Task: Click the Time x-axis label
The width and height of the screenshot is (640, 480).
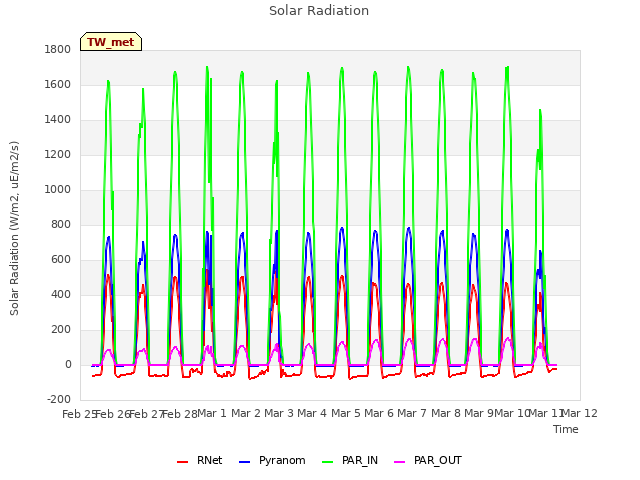Action: click(x=566, y=429)
